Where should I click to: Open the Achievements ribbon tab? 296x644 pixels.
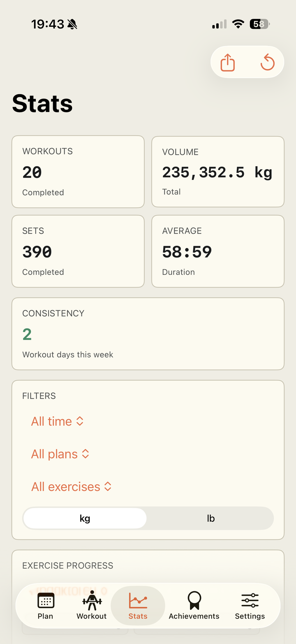click(x=194, y=606)
